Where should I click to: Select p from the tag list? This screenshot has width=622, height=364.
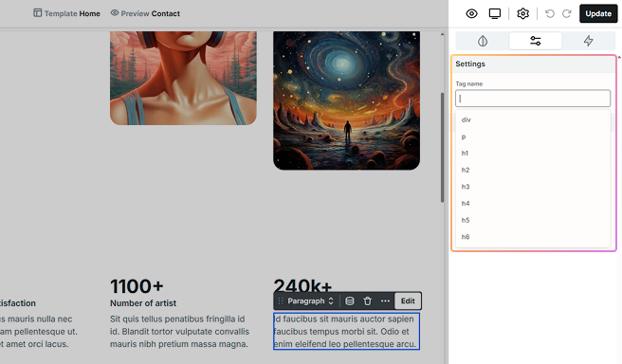(533, 136)
